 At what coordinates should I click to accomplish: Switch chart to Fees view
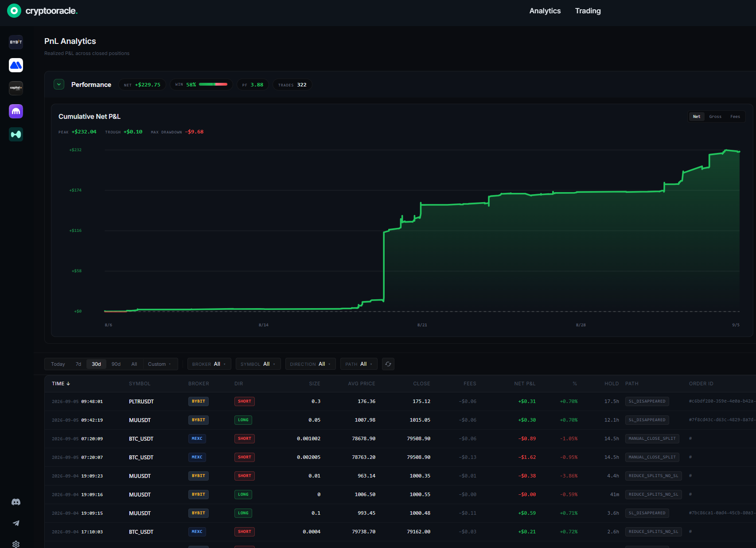tap(735, 117)
